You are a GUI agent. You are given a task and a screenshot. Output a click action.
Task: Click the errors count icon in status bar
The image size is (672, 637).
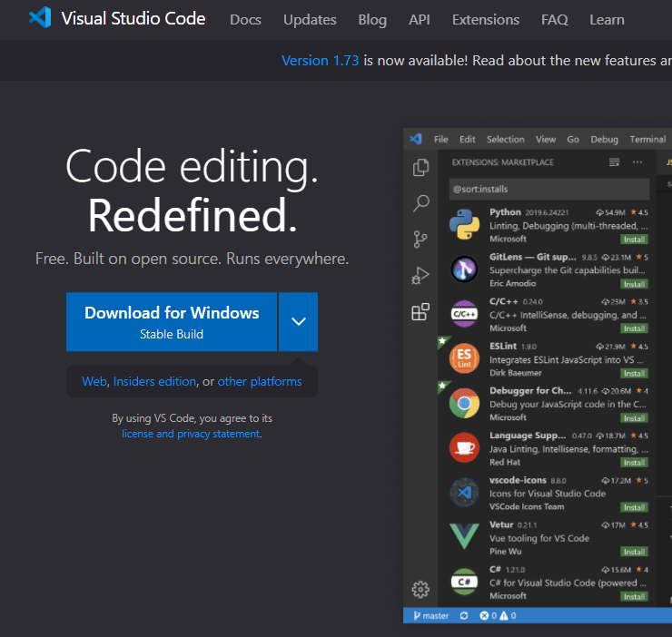pyautogui.click(x=484, y=615)
